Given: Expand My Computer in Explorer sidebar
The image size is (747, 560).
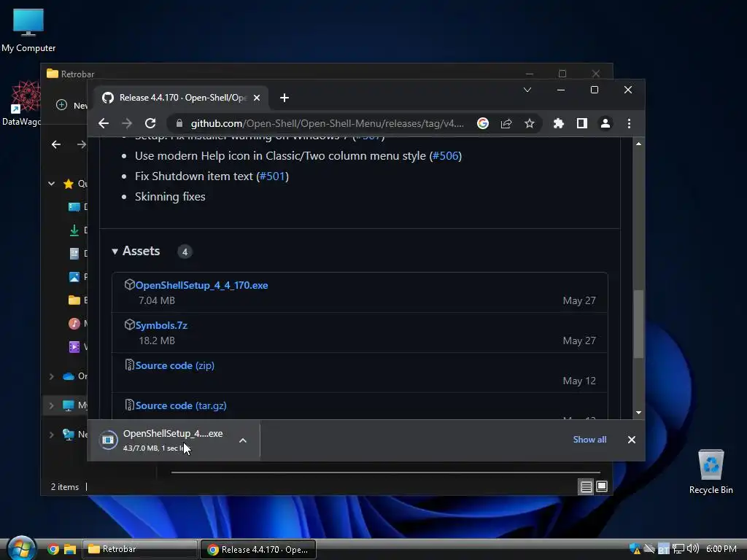Looking at the screenshot, I should (x=52, y=405).
